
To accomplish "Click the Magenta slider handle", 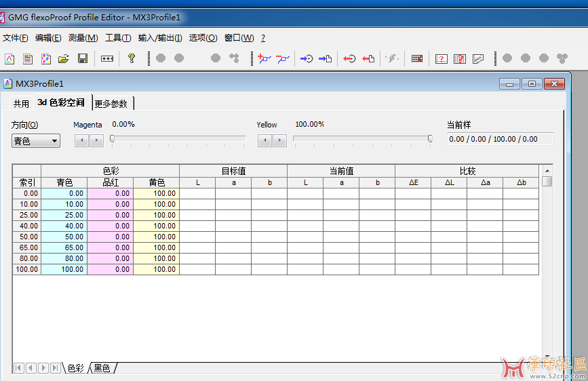I will coord(112,139).
